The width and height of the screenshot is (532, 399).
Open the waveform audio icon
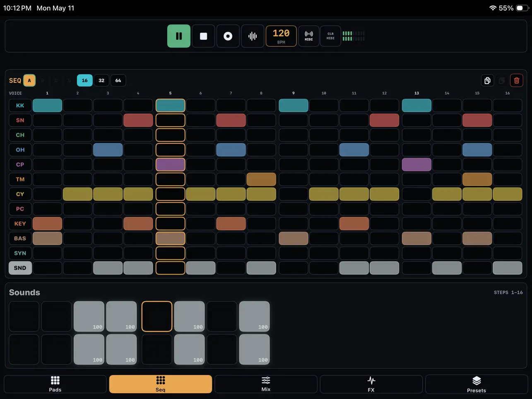[x=253, y=36]
